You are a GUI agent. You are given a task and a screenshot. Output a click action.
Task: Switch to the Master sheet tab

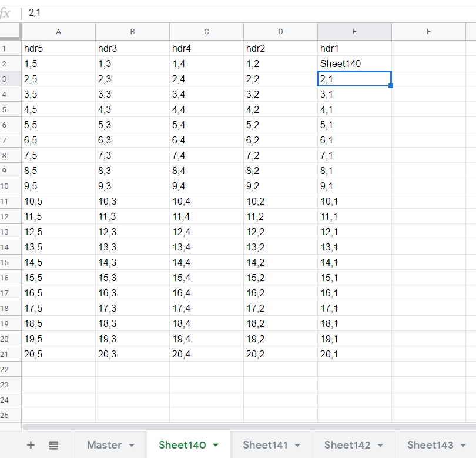point(105,445)
